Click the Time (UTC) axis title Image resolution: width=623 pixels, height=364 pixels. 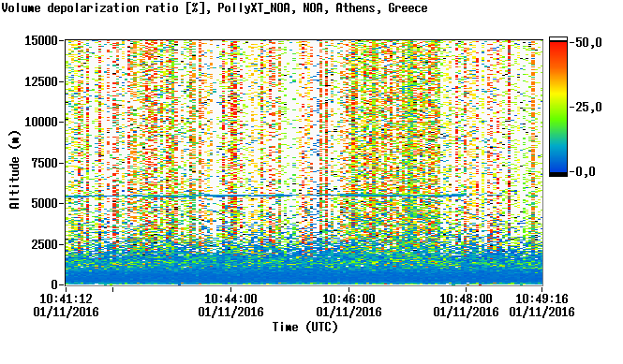(x=305, y=328)
